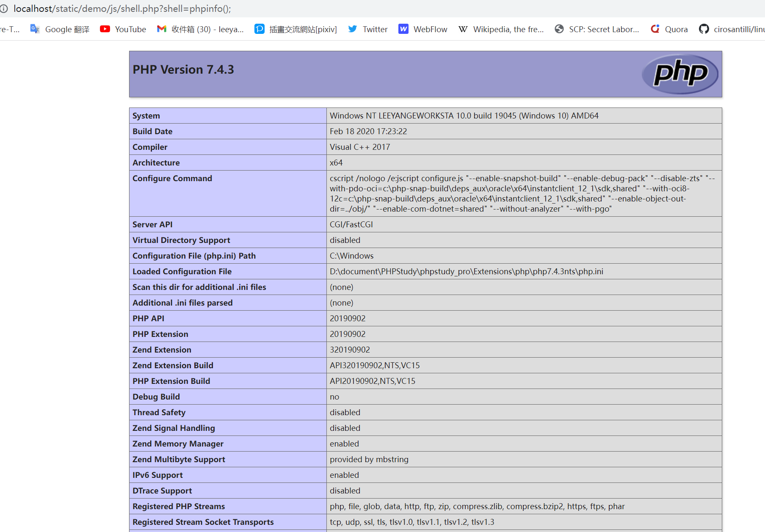The width and height of the screenshot is (765, 532).
Task: Click the Gmail 收件箱 bookmark icon
Action: 161,29
